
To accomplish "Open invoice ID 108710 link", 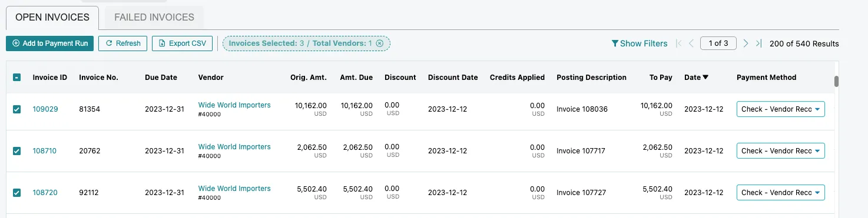I will [45, 151].
